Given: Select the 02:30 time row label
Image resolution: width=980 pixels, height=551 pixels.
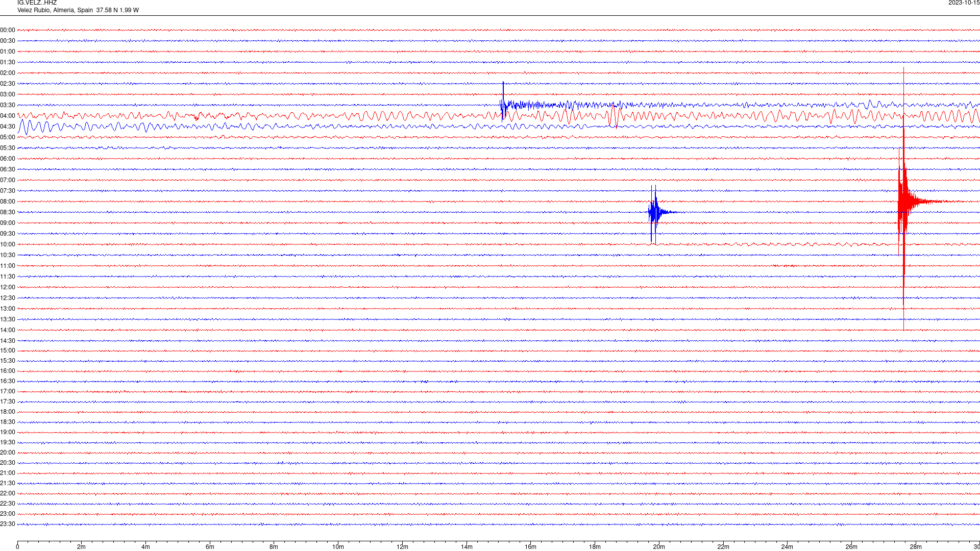Looking at the screenshot, I should click(8, 84).
